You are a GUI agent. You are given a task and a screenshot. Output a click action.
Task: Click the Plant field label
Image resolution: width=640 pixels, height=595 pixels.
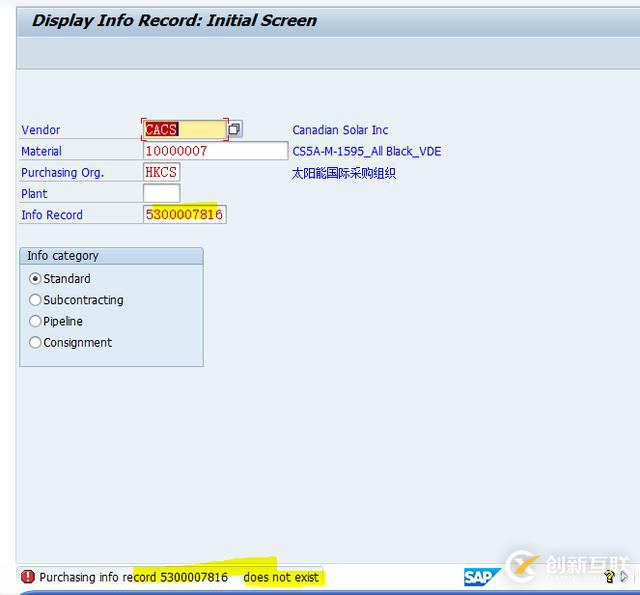34,194
